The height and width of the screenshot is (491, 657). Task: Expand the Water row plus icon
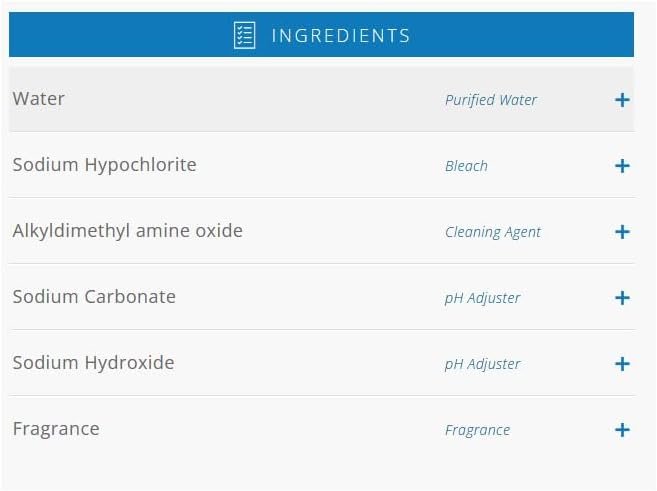[x=622, y=100]
